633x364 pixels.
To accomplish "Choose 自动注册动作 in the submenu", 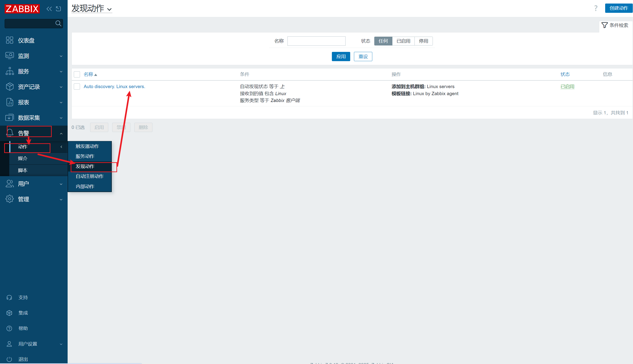I will [89, 176].
